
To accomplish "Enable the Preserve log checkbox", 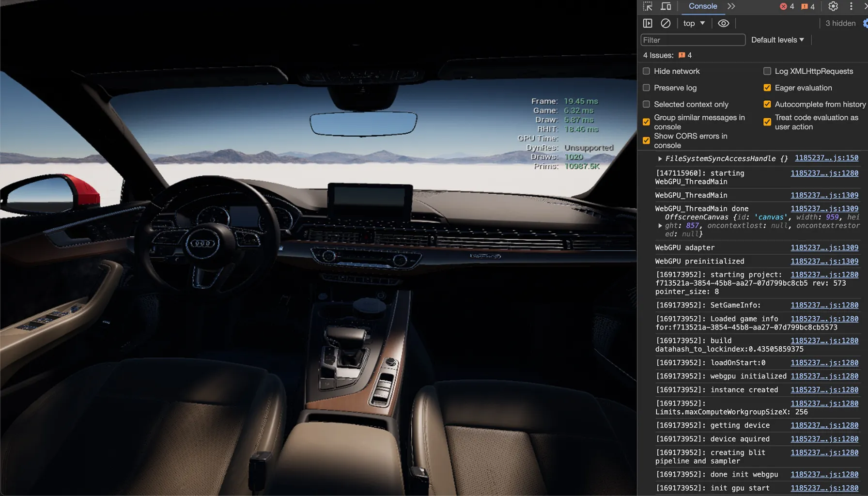I will (646, 88).
